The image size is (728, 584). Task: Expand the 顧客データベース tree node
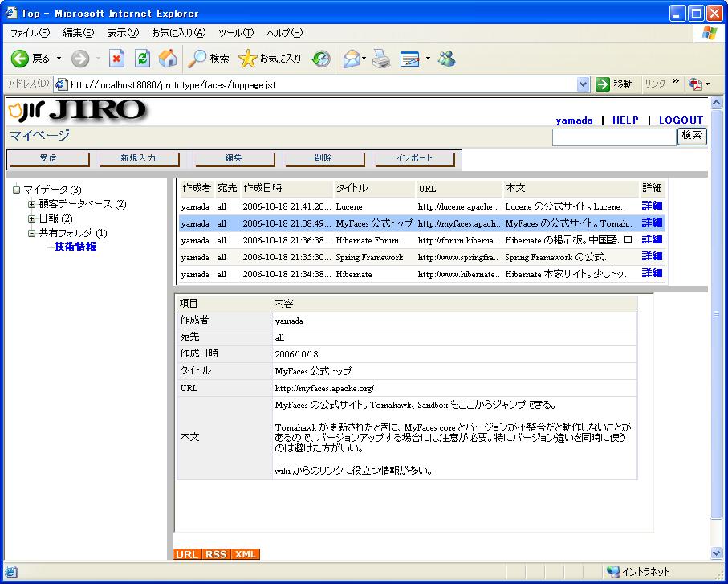32,204
